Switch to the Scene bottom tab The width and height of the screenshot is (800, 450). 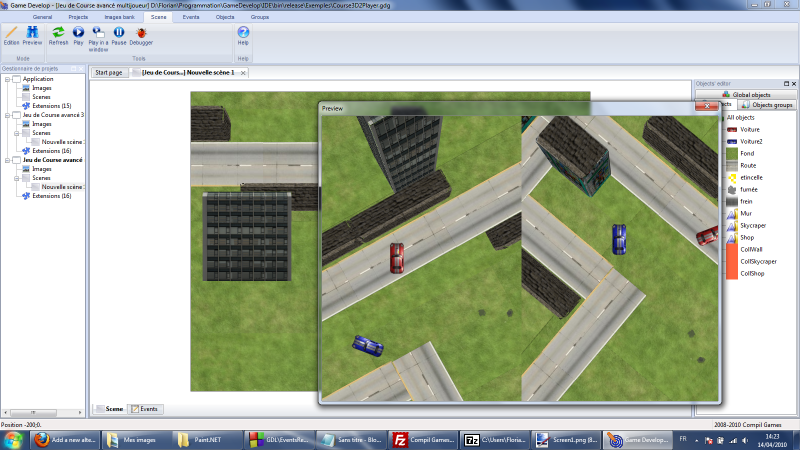click(x=109, y=409)
